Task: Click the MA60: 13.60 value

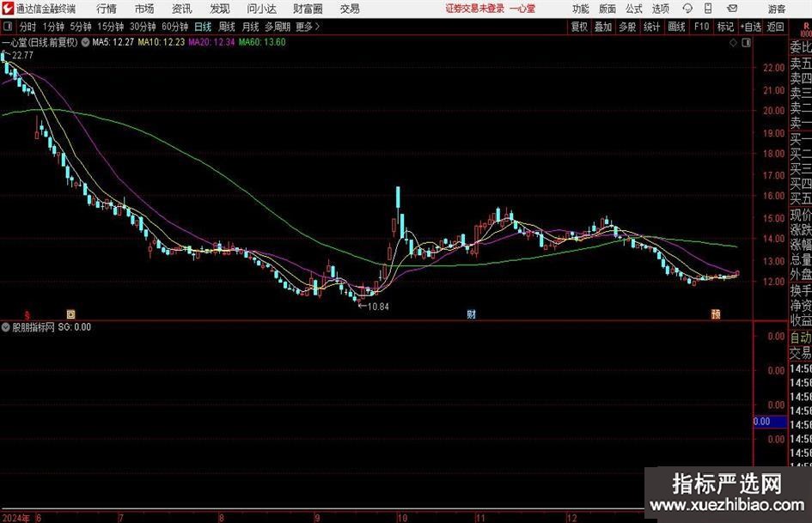Action: point(262,42)
